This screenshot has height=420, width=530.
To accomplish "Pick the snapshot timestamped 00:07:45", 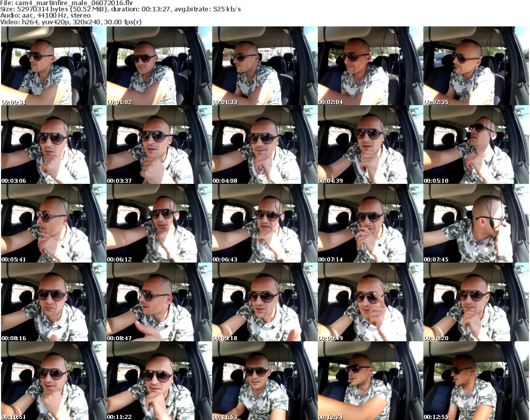I will coord(476,223).
